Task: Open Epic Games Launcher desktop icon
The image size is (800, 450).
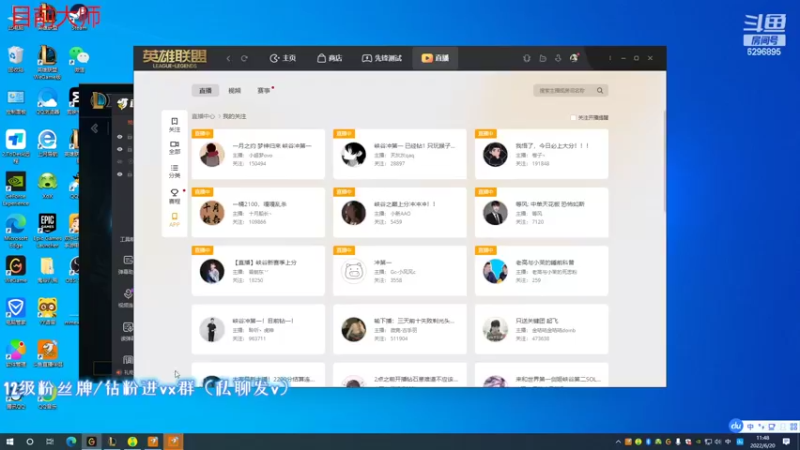Action: (x=47, y=231)
